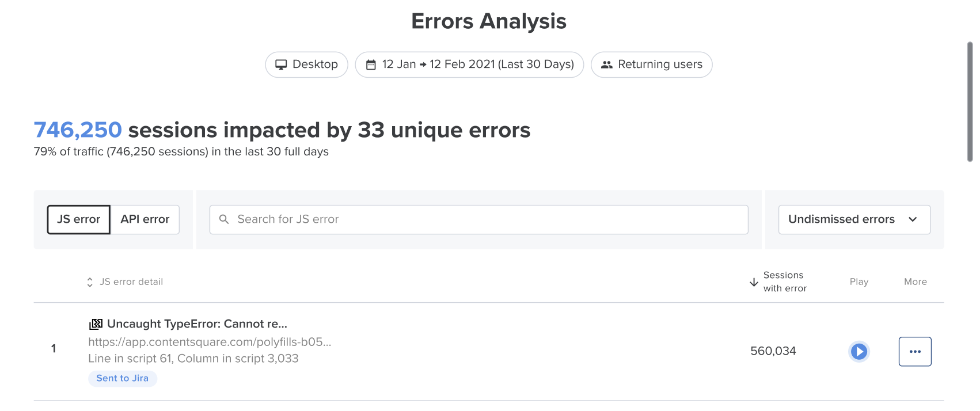Click the calendar icon in date filter
Screen dimensions: 980x411
(x=371, y=64)
